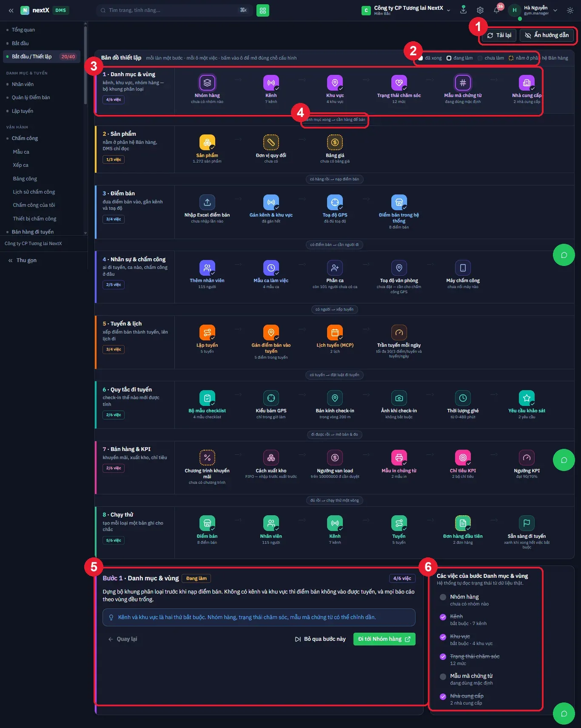The image size is (581, 728).
Task: Click the Nhập Excel điểm bán upload icon
Action: coord(207,202)
